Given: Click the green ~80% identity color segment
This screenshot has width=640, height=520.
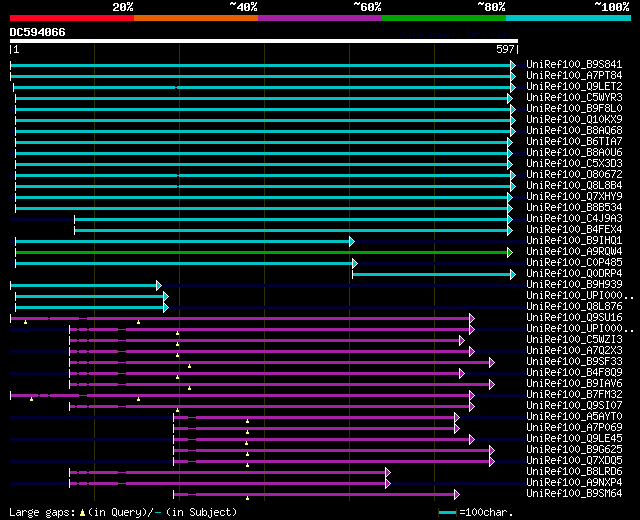Looking at the screenshot, I should [444, 18].
